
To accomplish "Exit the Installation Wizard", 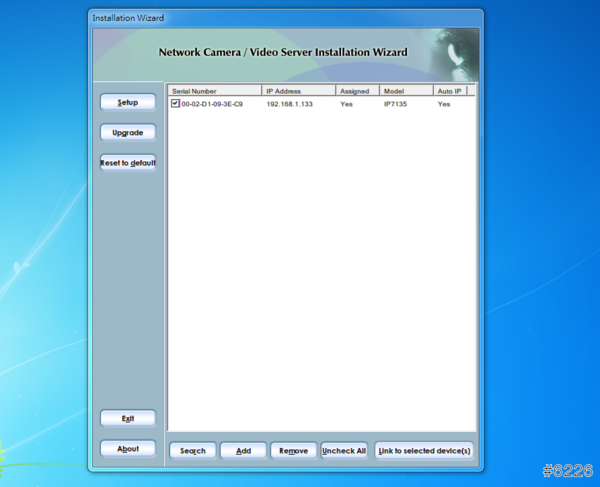I will point(128,418).
